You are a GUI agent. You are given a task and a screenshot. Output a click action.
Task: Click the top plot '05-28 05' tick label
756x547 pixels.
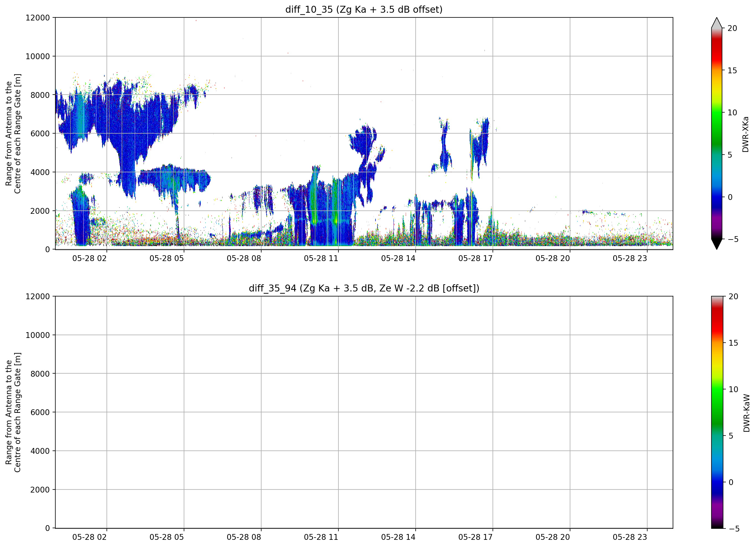point(167,259)
